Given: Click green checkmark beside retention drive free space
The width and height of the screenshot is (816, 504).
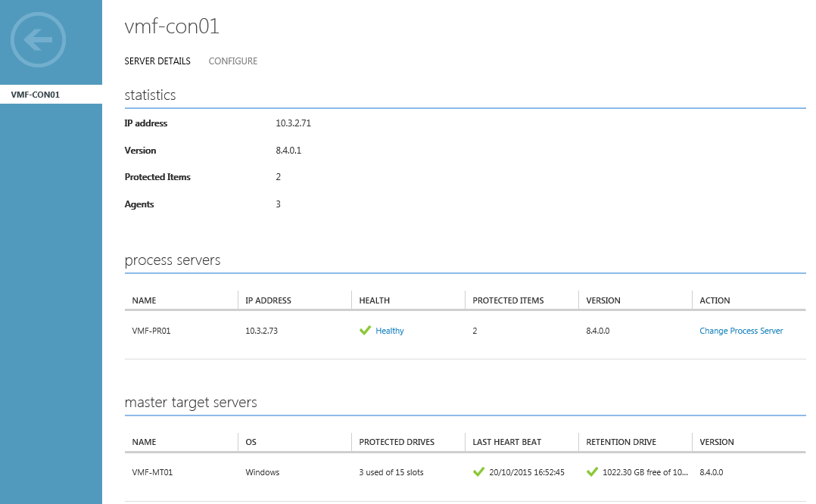Looking at the screenshot, I should (x=592, y=472).
